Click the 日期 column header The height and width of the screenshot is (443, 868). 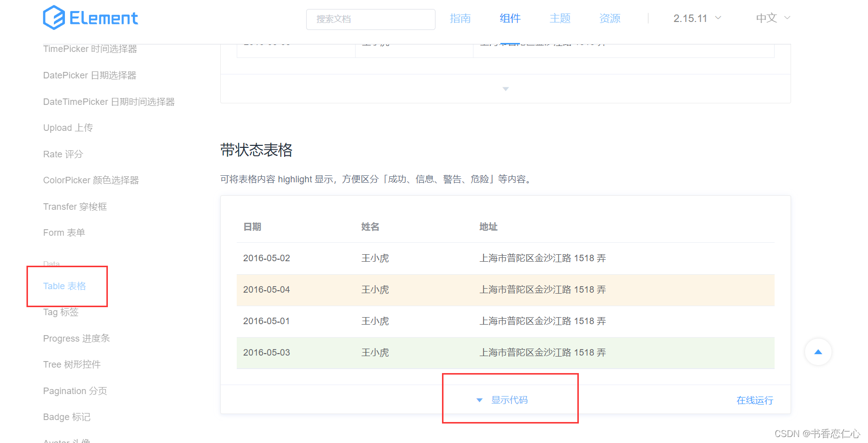tap(252, 227)
